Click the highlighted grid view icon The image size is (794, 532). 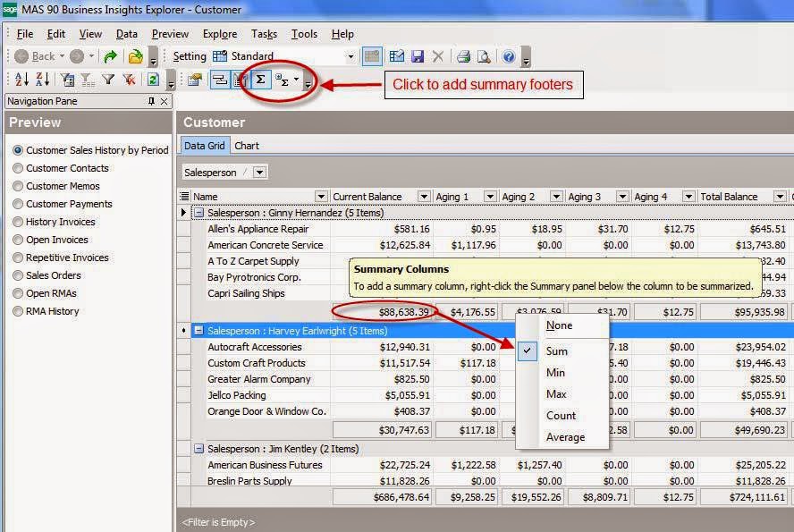[x=372, y=56]
